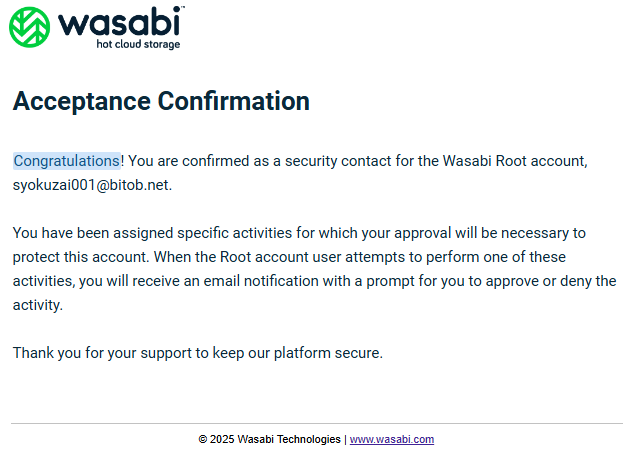Viewport: 638px width, 457px height.
Task: Click the word activity in last paragraph line
Action: tap(37, 305)
